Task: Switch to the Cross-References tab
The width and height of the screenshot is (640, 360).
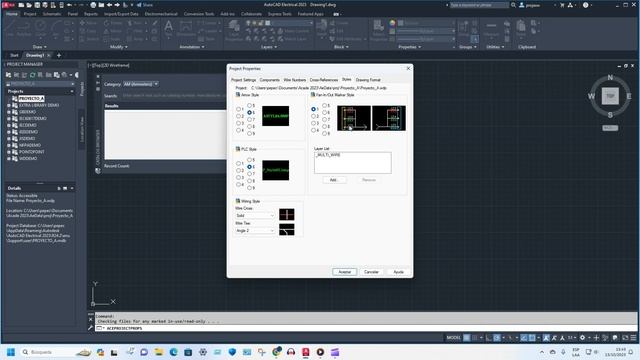Action: tap(324, 80)
